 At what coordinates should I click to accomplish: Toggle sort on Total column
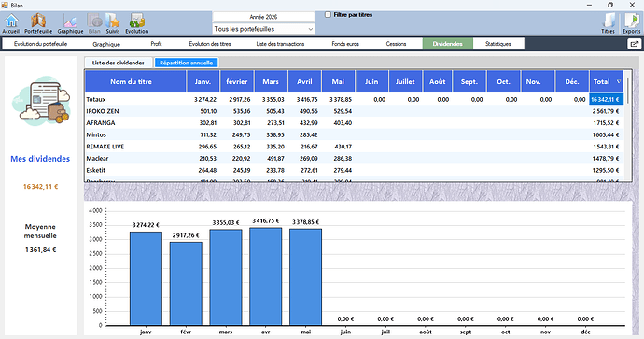tap(607, 81)
